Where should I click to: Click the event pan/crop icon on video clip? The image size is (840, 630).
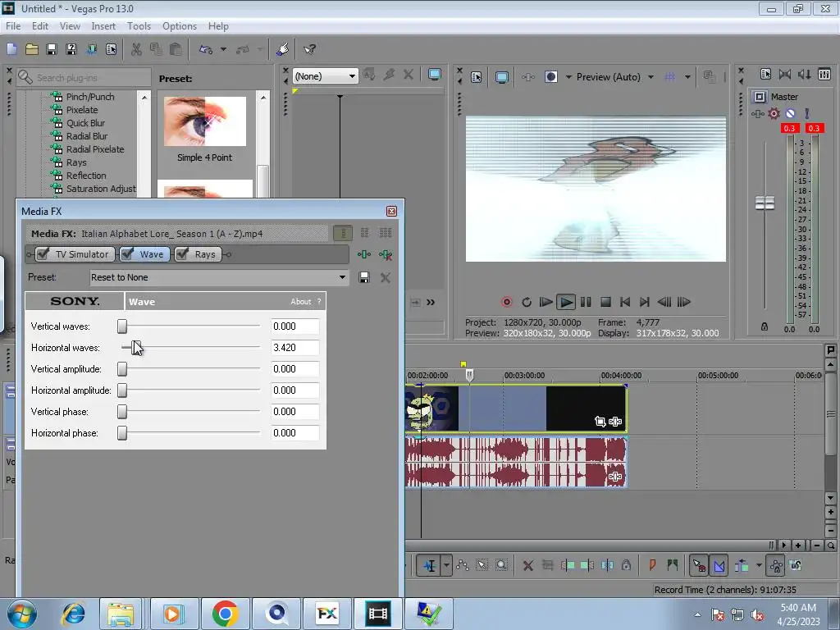[x=600, y=422]
